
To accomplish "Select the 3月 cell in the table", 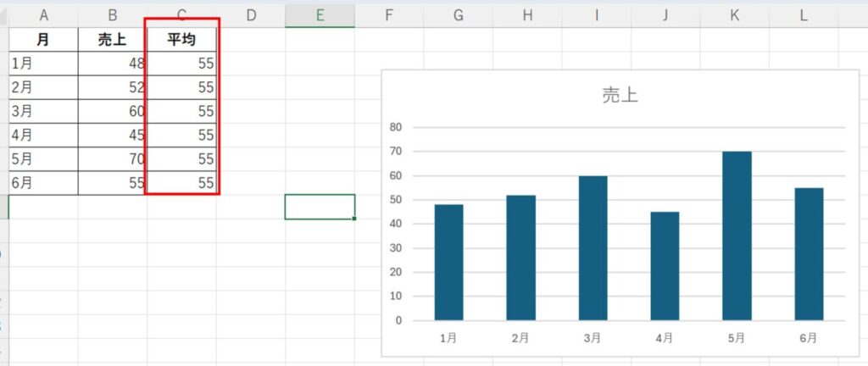I will (43, 111).
